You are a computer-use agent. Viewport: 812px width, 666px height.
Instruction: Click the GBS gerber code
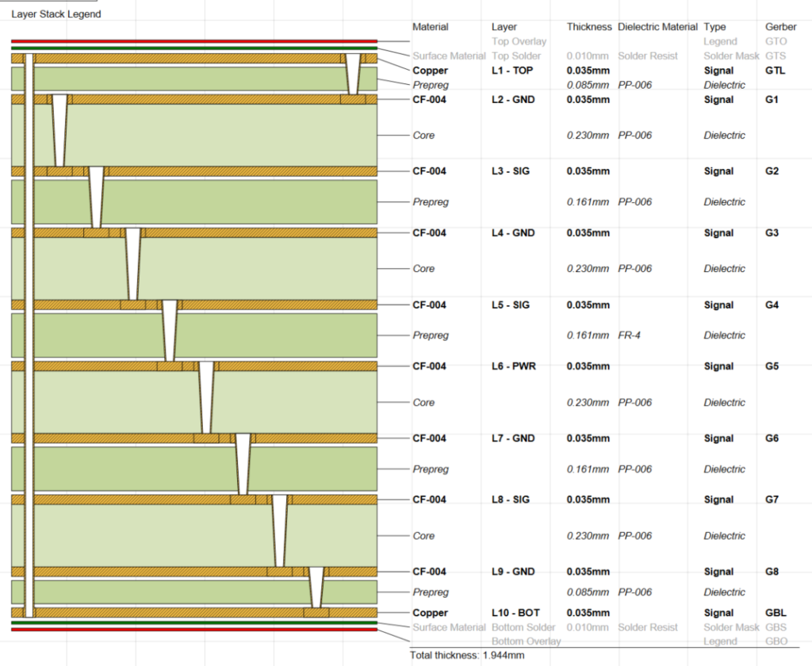[x=776, y=627]
